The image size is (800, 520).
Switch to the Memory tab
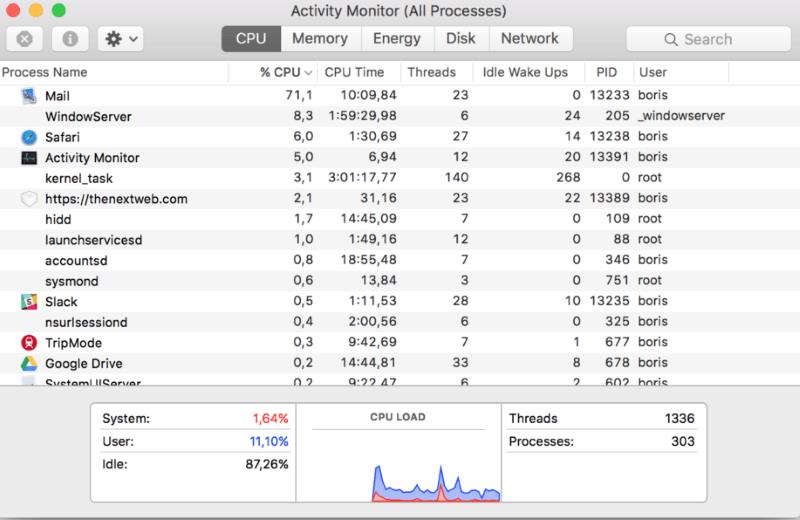(320, 39)
